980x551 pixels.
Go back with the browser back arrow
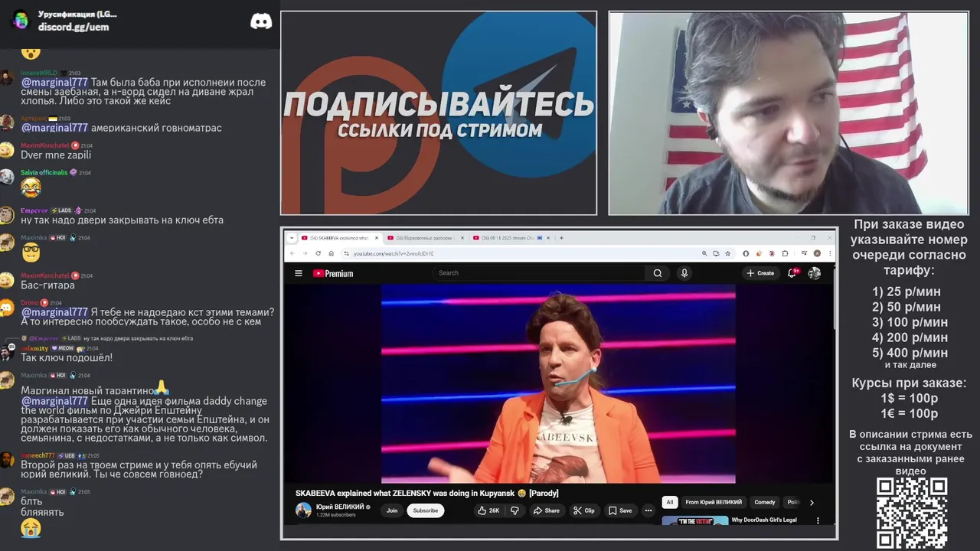pyautogui.click(x=292, y=253)
